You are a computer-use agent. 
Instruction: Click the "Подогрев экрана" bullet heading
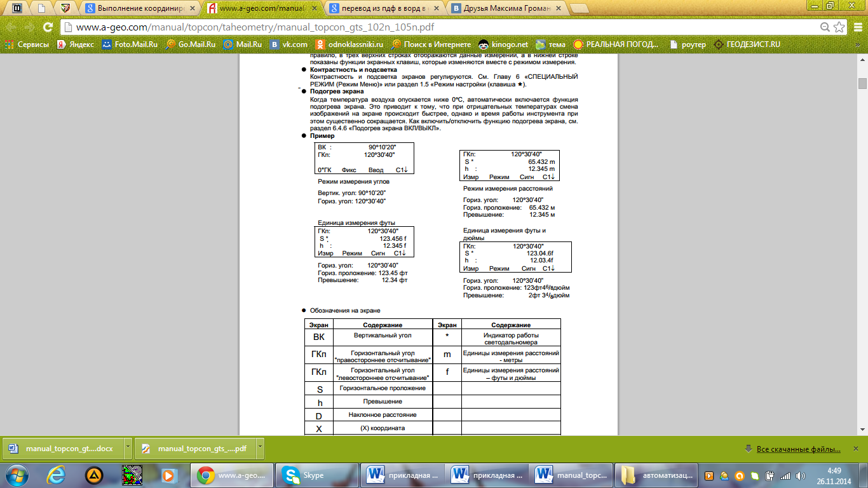[x=337, y=91]
